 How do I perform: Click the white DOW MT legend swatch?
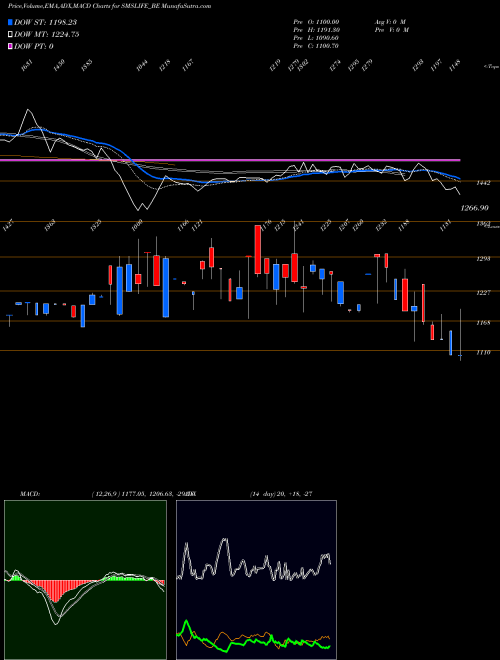pos(10,35)
